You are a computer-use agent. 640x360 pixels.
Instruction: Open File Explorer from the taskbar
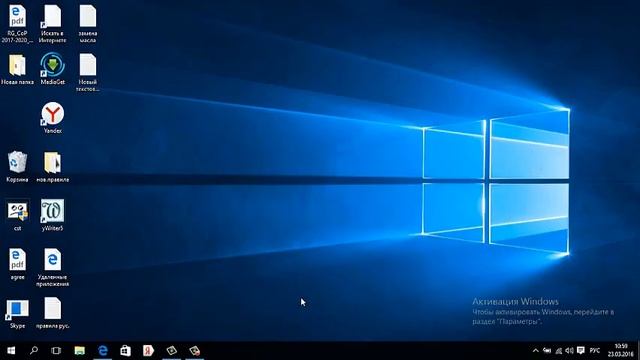click(79, 351)
